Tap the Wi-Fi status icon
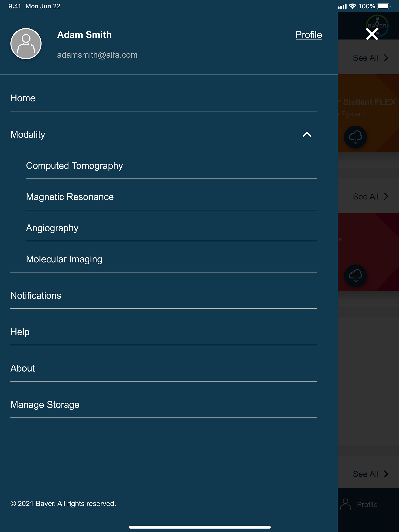 tap(352, 6)
